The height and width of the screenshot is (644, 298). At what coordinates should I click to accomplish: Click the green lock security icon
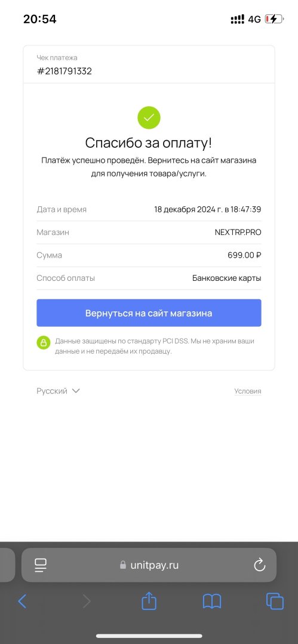[x=43, y=342]
